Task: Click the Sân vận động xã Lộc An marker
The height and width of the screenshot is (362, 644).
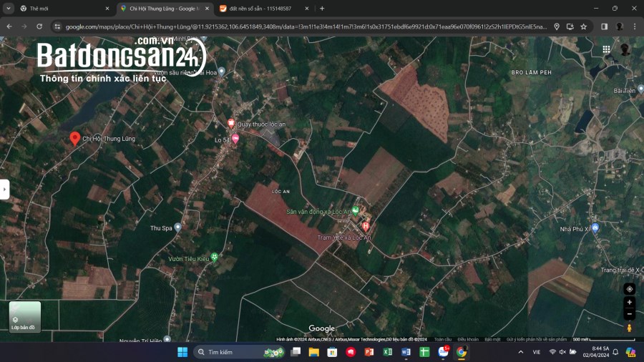Action: [355, 211]
